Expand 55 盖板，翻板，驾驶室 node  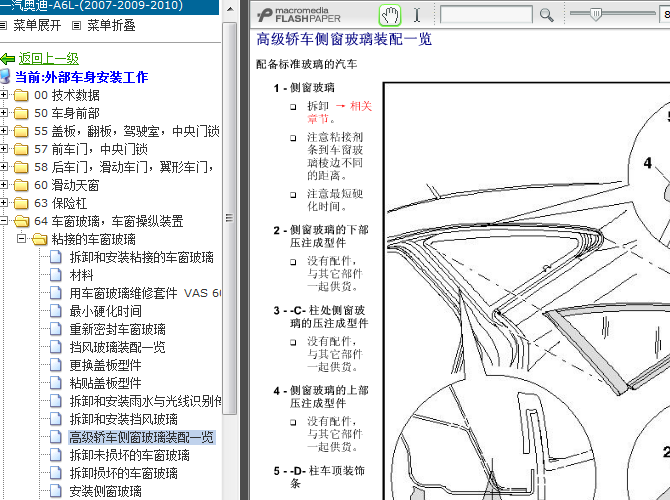pos(3,130)
